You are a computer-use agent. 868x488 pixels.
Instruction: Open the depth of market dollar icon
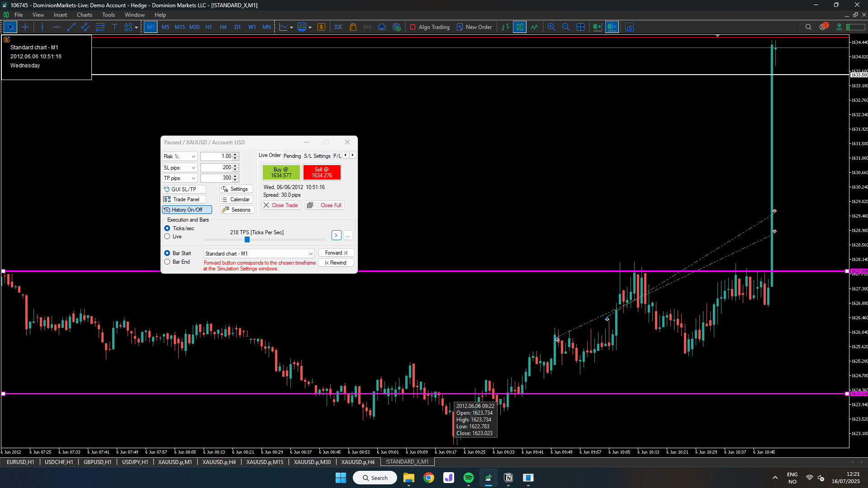[x=321, y=27]
